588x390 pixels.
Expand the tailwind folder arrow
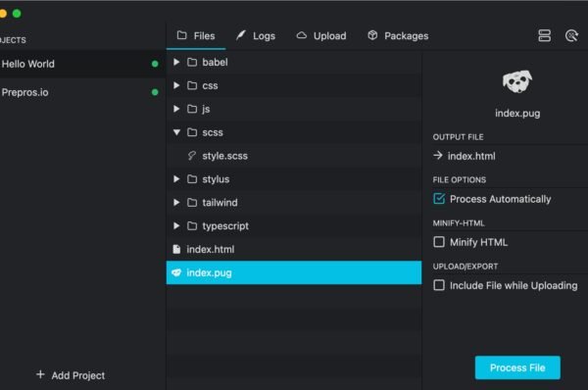point(176,203)
